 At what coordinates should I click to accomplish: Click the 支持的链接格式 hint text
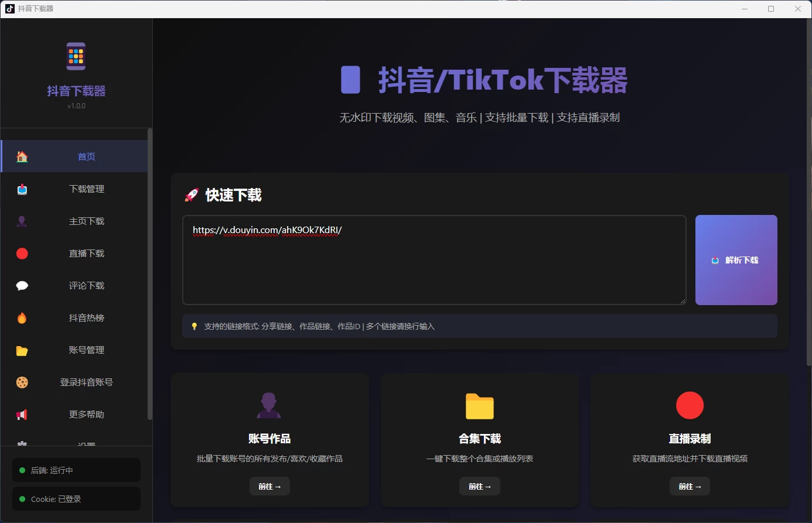click(319, 326)
